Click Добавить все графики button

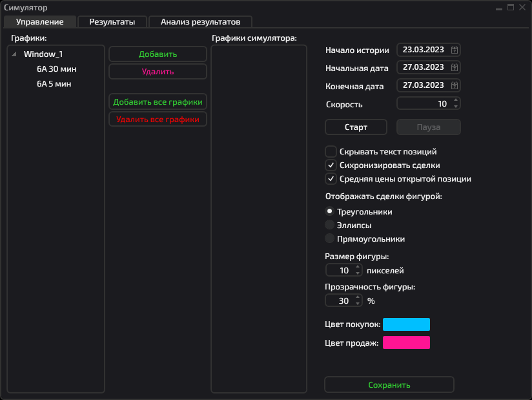coord(158,102)
